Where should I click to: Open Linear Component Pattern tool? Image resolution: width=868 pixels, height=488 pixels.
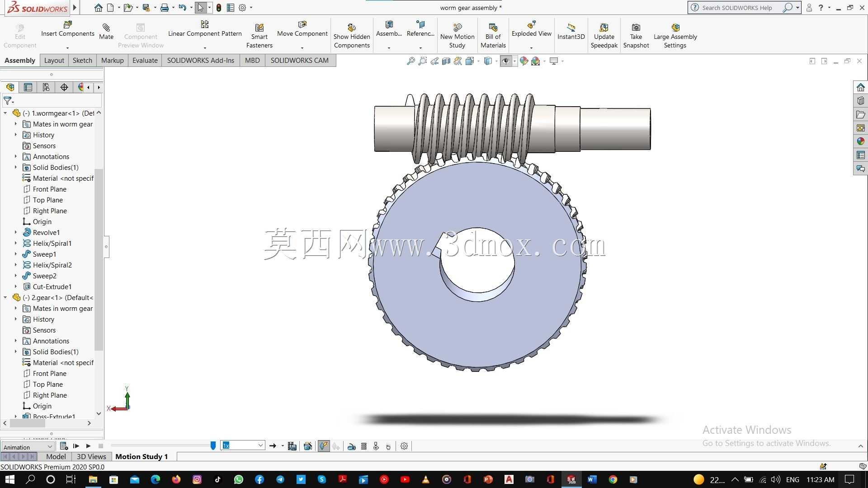(x=205, y=29)
